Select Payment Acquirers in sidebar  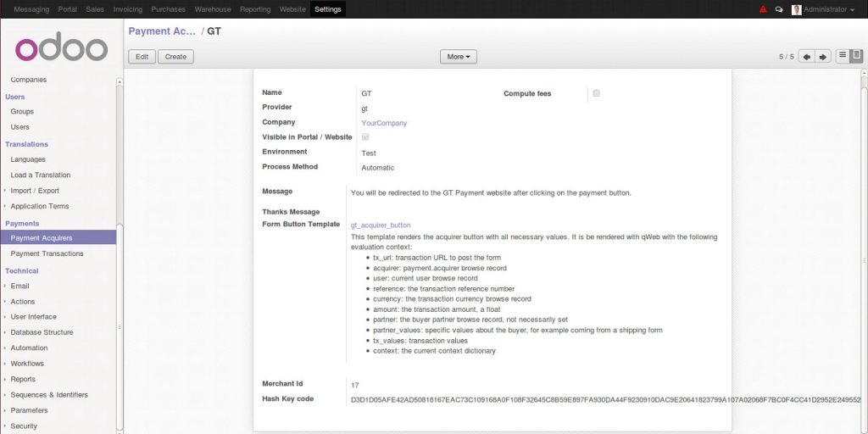coord(58,238)
